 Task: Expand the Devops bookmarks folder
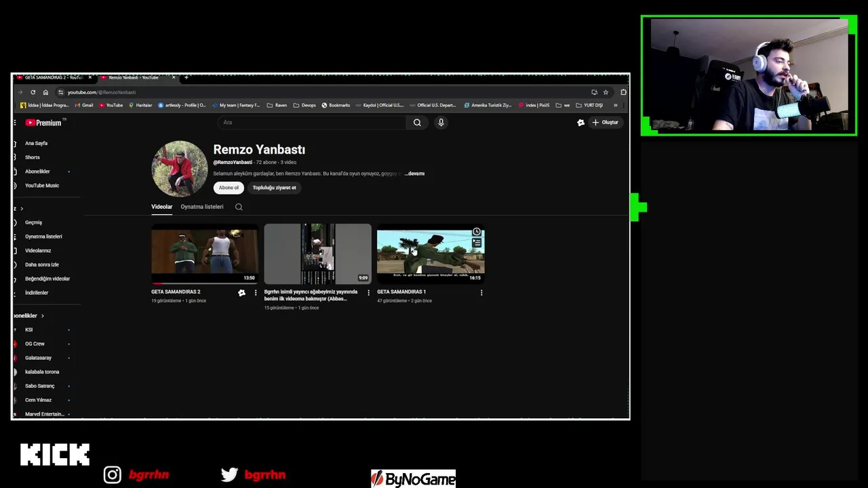click(x=304, y=105)
